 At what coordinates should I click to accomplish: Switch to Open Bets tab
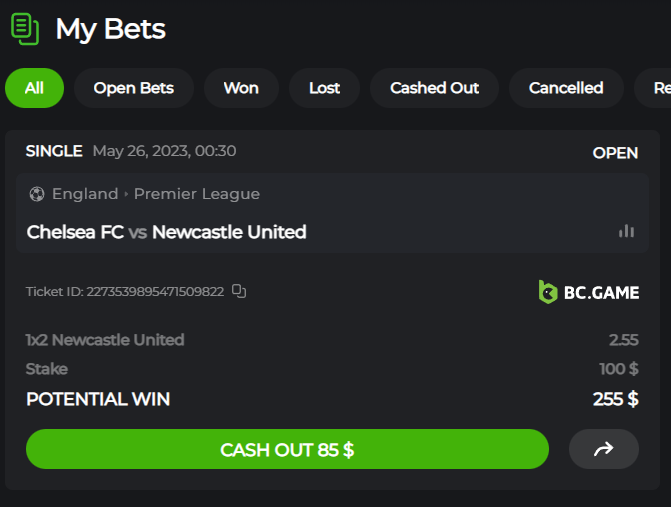coord(134,88)
